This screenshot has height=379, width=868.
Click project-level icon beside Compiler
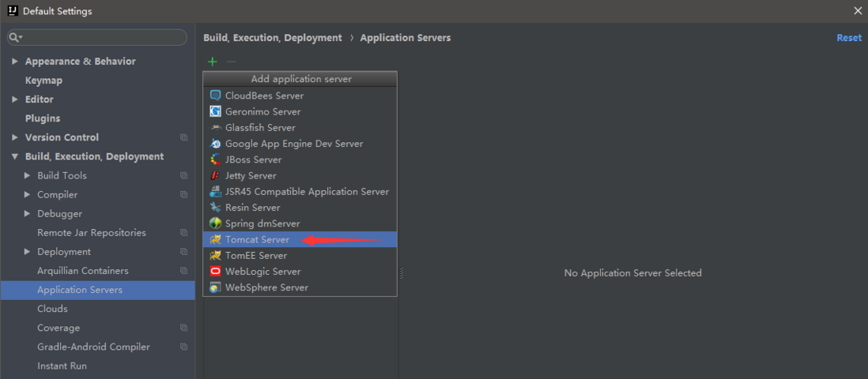[183, 195]
